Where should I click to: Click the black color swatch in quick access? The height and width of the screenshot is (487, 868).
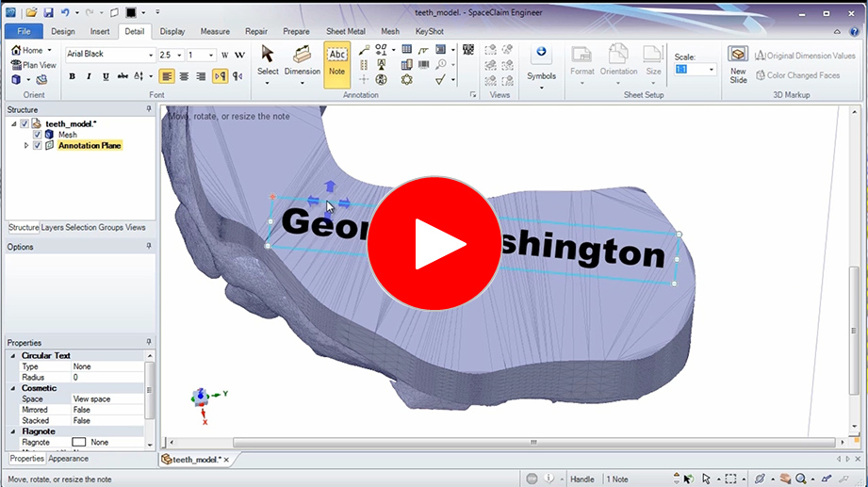point(131,12)
